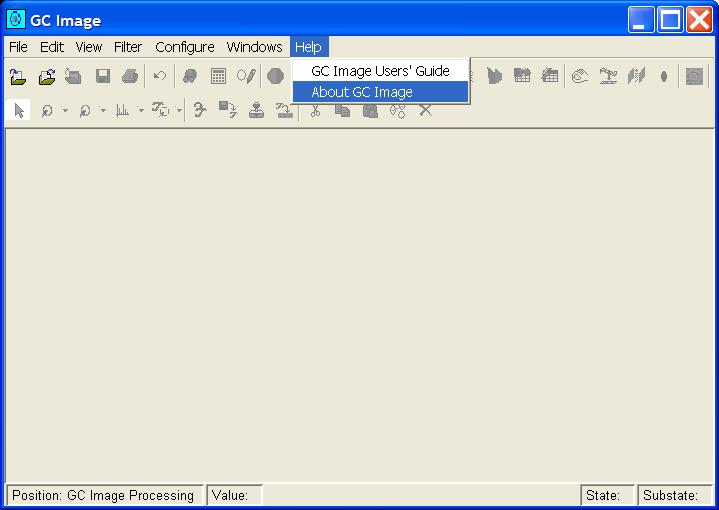
Task: Click the Undo arrow icon
Action: 160,76
